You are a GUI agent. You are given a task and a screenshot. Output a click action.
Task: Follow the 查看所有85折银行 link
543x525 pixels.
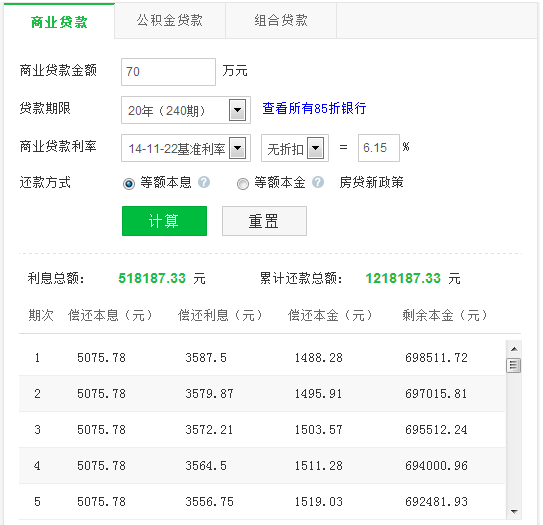click(x=314, y=108)
